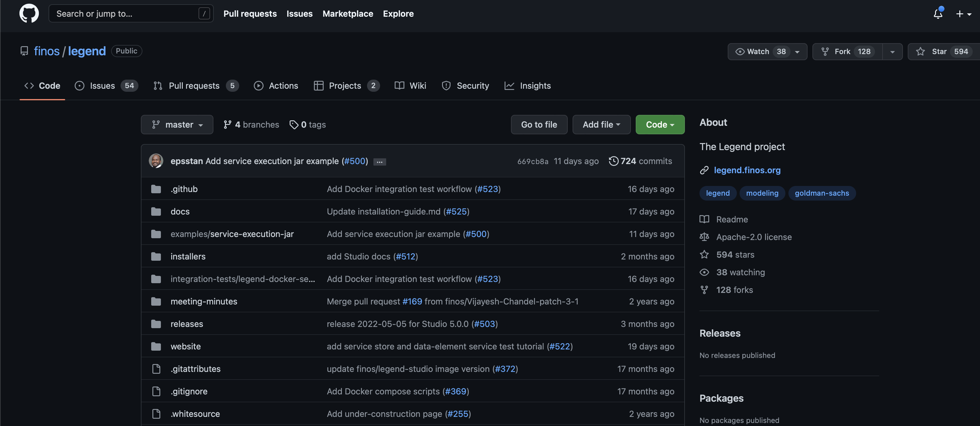Open the Security tab
Viewport: 980px width, 426px height.
[465, 86]
